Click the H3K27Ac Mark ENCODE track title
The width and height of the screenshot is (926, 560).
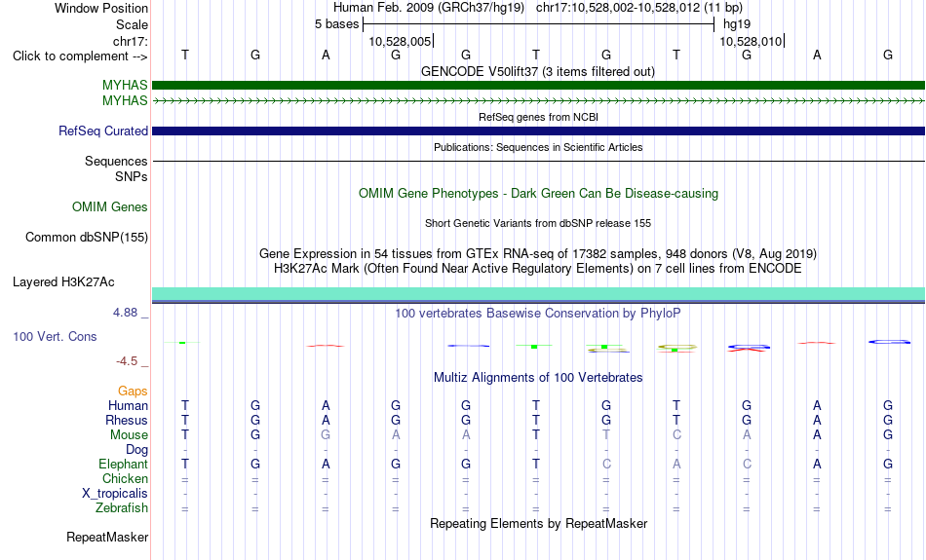[538, 269]
